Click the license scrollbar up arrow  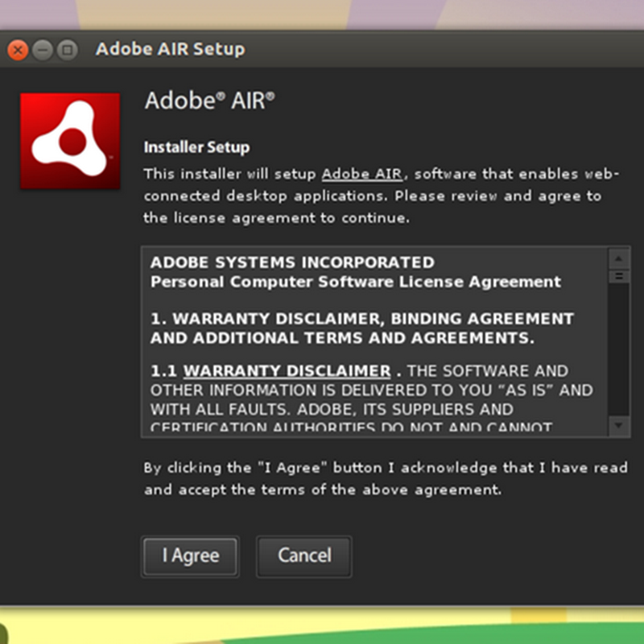coord(618,258)
